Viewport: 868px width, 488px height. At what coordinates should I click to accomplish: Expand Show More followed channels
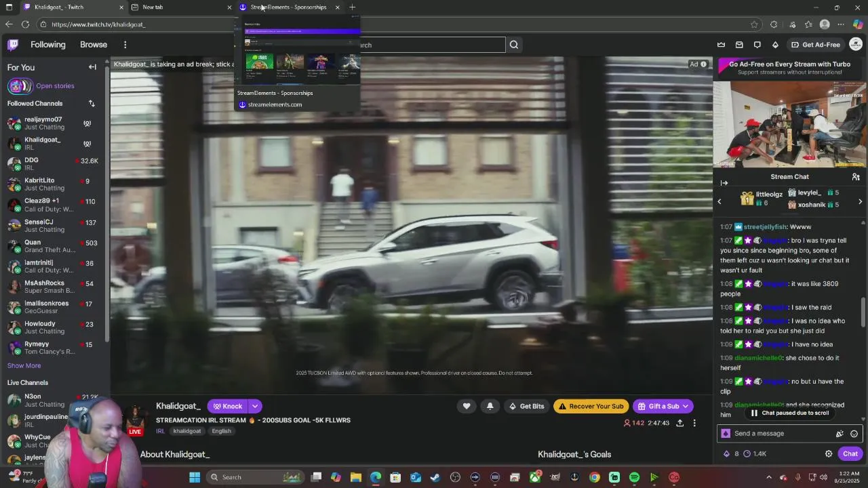pos(24,366)
